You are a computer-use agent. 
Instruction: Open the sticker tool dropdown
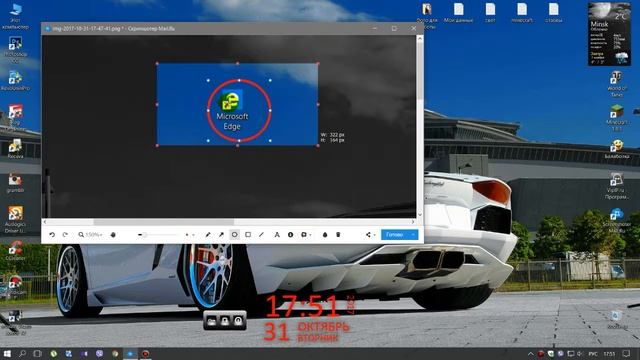coord(305,235)
